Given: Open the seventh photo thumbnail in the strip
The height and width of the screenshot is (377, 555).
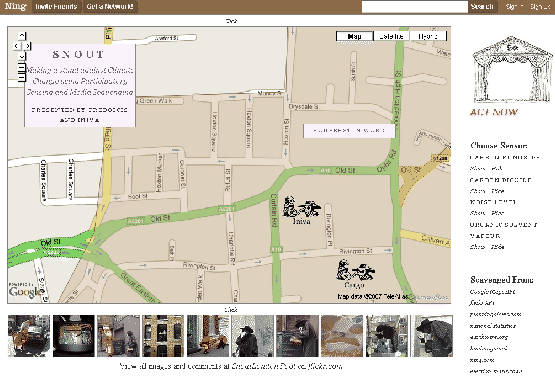Looking at the screenshot, I should pos(297,336).
